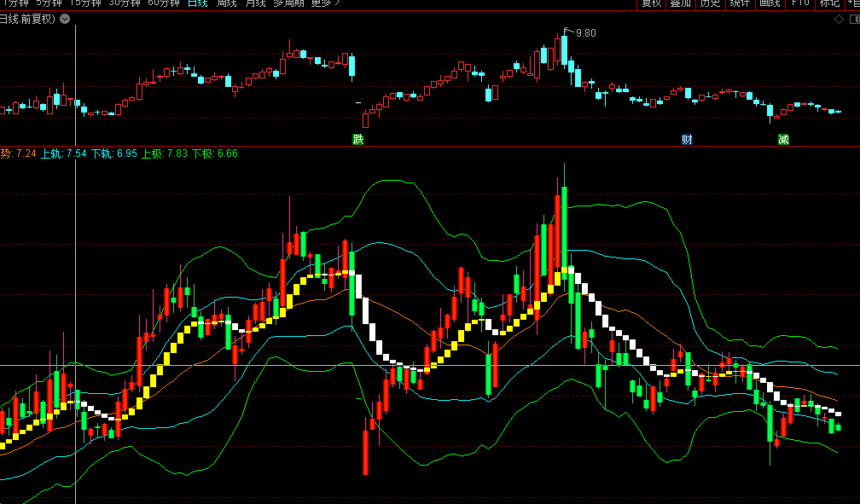Open the 多周期 multi-period view
This screenshot has width=860, height=504.
point(288,3)
